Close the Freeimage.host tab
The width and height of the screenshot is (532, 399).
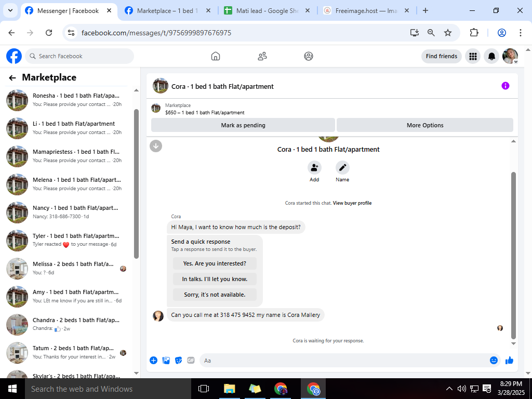[407, 10]
